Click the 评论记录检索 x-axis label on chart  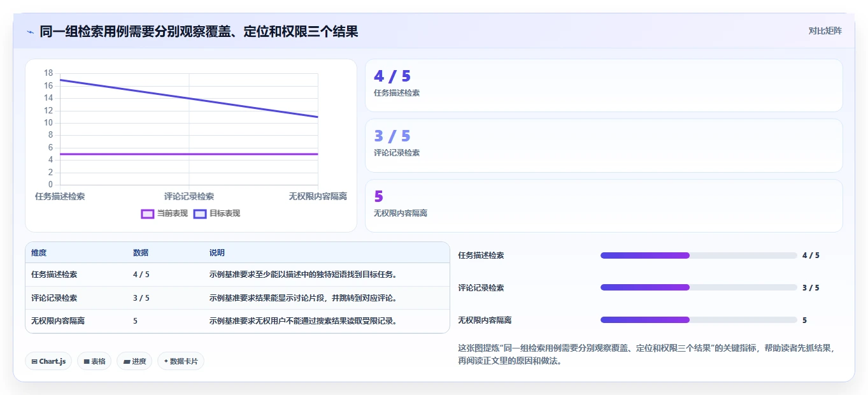189,196
